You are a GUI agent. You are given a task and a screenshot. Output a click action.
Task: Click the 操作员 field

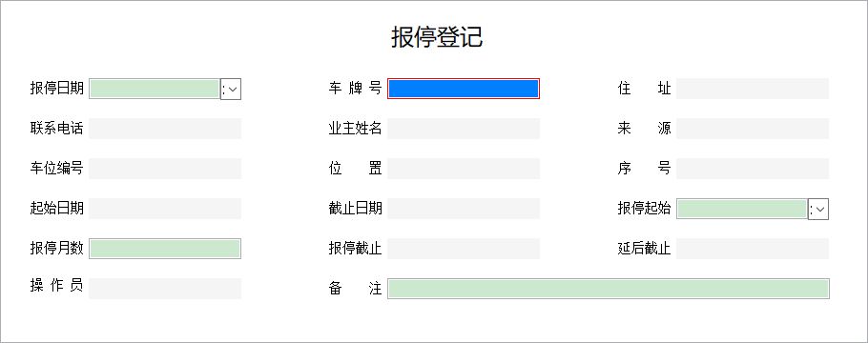(x=165, y=289)
